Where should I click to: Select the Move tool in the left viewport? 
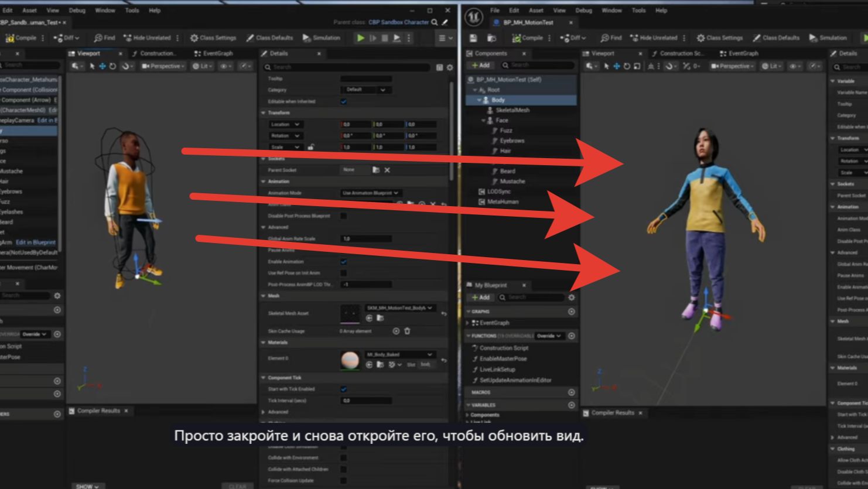(x=102, y=66)
